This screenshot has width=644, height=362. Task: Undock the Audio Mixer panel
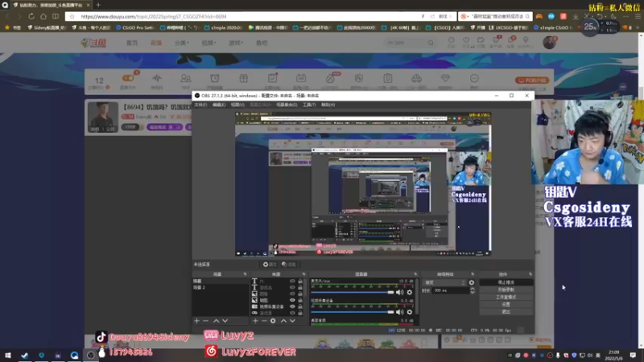(415, 274)
